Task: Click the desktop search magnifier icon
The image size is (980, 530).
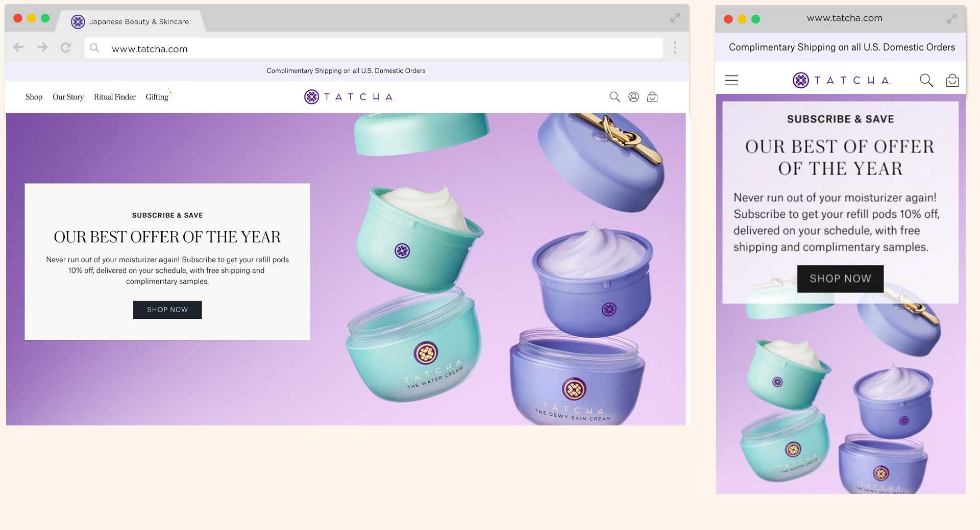Action: point(615,97)
